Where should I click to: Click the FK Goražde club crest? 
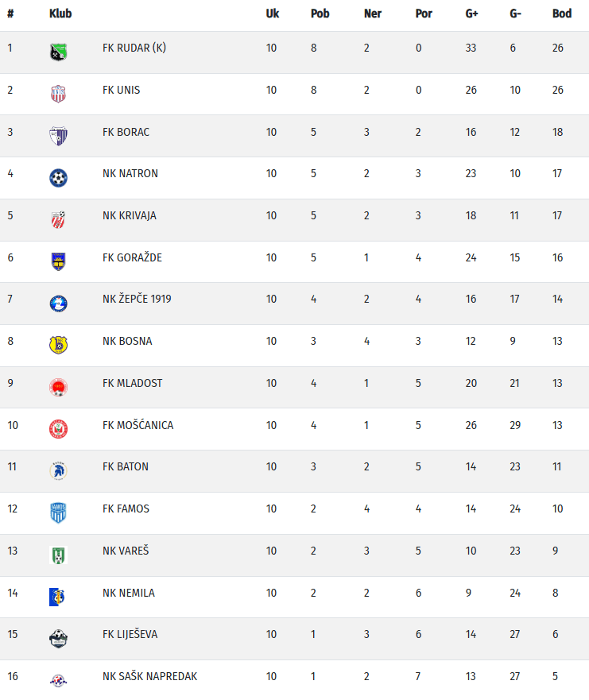click(58, 261)
